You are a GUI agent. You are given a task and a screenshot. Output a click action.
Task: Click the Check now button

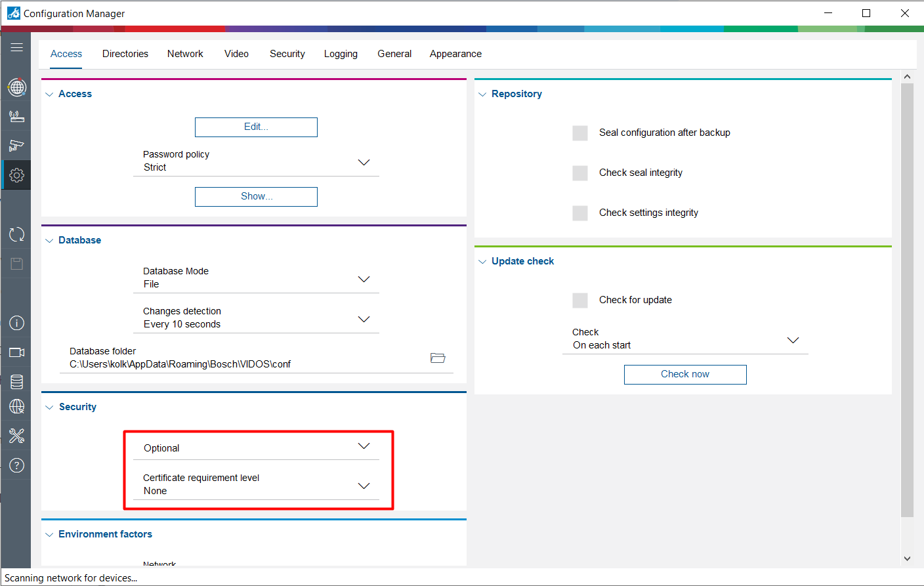tap(684, 375)
